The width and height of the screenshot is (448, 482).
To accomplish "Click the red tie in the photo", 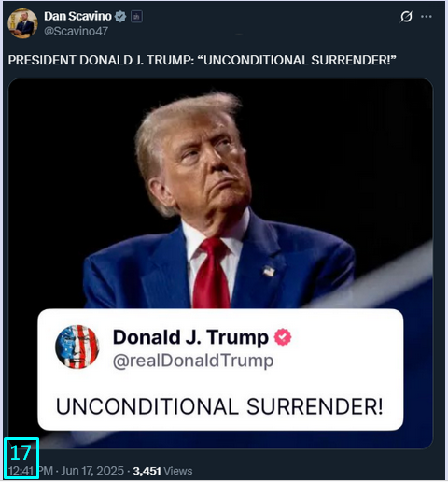I will point(212,274).
